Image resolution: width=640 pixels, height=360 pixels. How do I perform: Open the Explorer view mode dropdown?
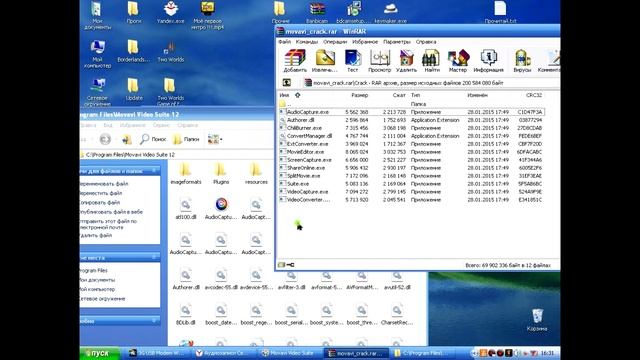pyautogui.click(x=215, y=139)
